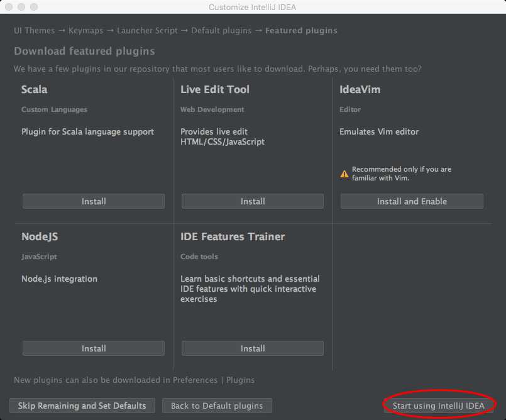The width and height of the screenshot is (506, 420).
Task: Click 'Node.js integration' description
Action: point(59,279)
